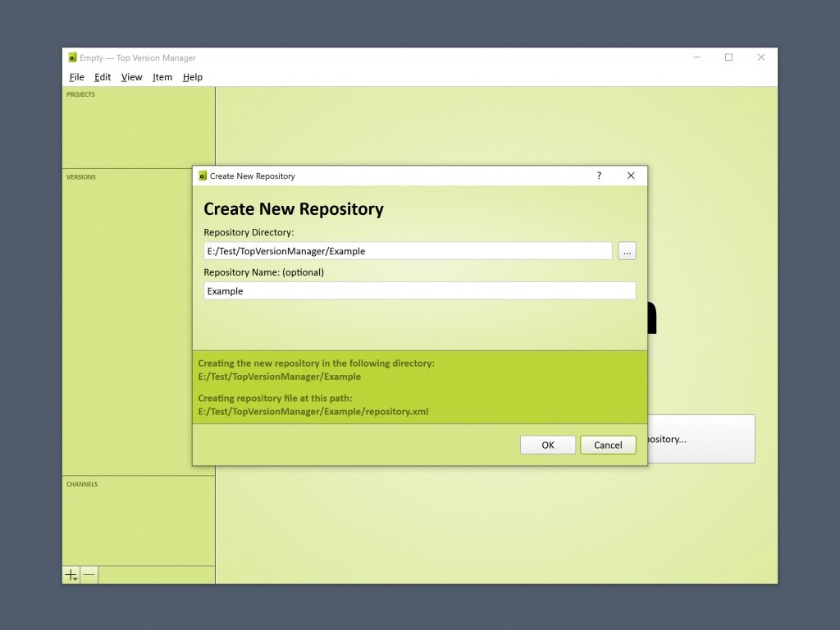Viewport: 840px width, 630px height.
Task: Minimize the Top Version Manager window
Action: (696, 57)
